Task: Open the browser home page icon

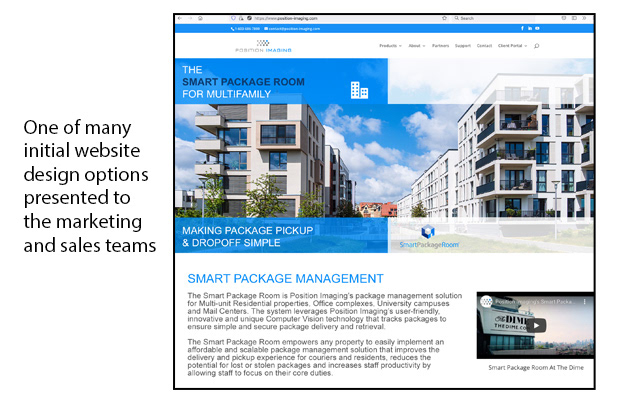Action: (x=200, y=18)
